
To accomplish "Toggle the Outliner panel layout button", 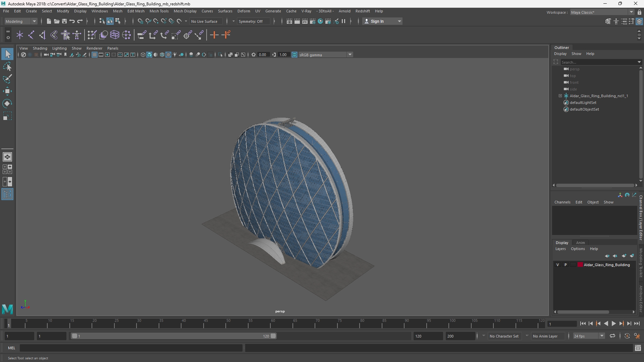I will pyautogui.click(x=7, y=194).
